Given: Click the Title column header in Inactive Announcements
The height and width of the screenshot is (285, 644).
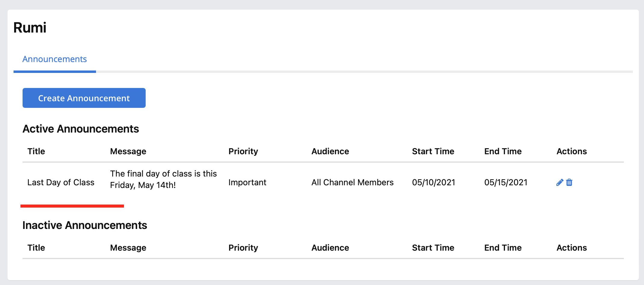Looking at the screenshot, I should click(x=36, y=248).
